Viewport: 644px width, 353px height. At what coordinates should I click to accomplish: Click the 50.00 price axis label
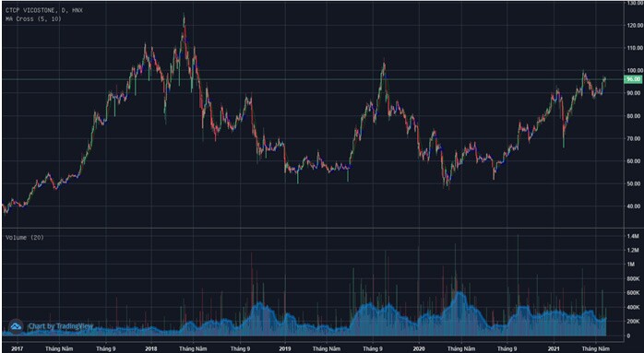pos(633,183)
